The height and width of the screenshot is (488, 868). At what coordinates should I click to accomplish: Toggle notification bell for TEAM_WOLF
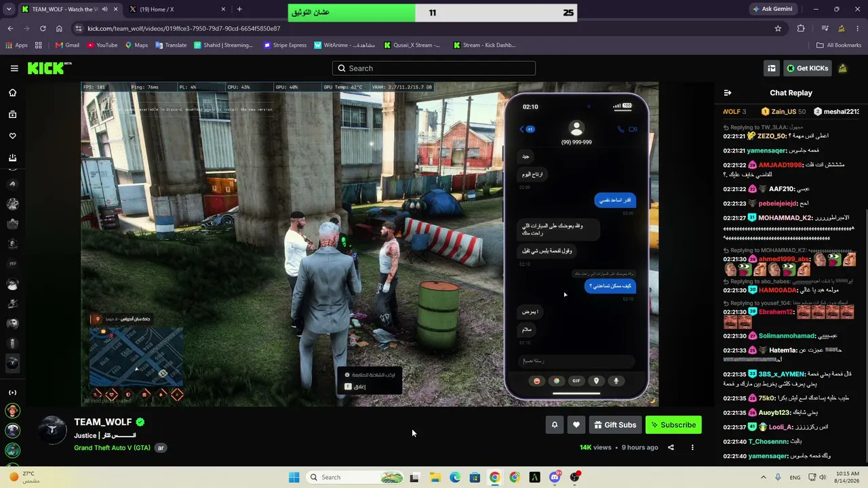click(554, 425)
